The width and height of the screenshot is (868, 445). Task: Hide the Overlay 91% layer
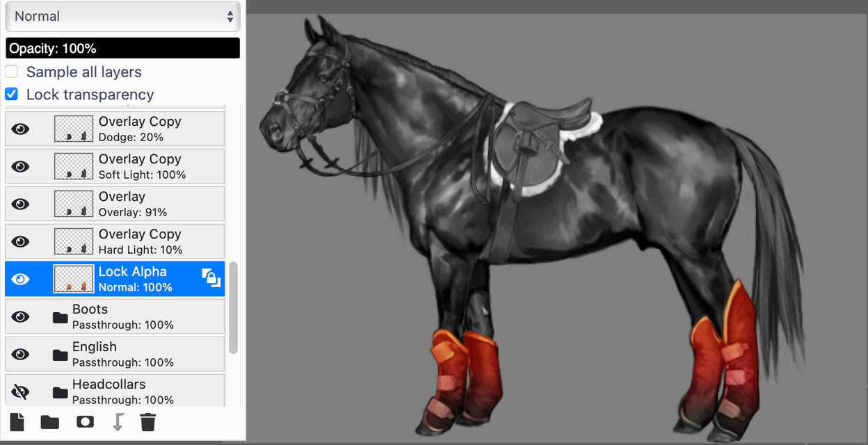coord(21,204)
